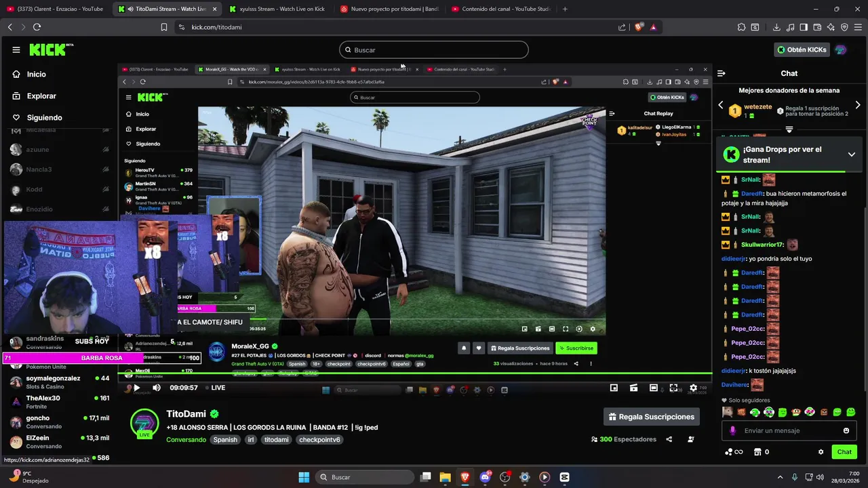Open the Windows Start menu
The height and width of the screenshot is (488, 868).
[304, 477]
